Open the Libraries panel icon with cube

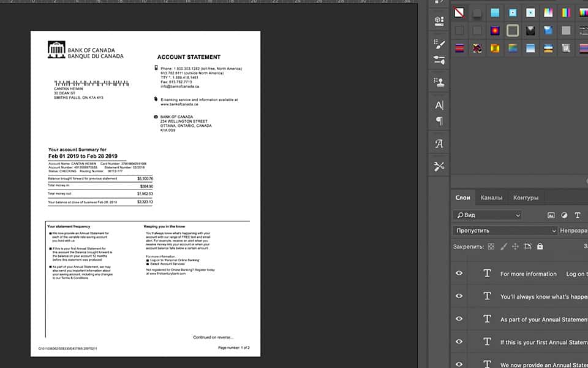(439, 20)
